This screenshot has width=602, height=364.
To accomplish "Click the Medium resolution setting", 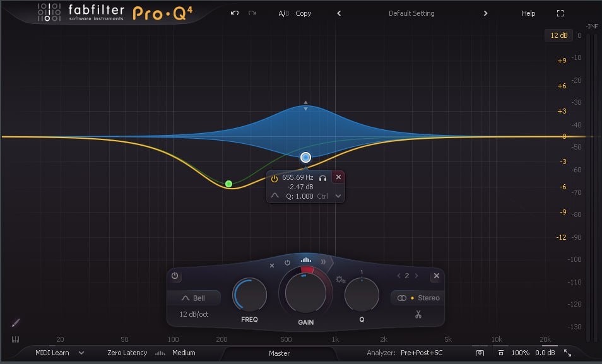I will pyautogui.click(x=184, y=353).
